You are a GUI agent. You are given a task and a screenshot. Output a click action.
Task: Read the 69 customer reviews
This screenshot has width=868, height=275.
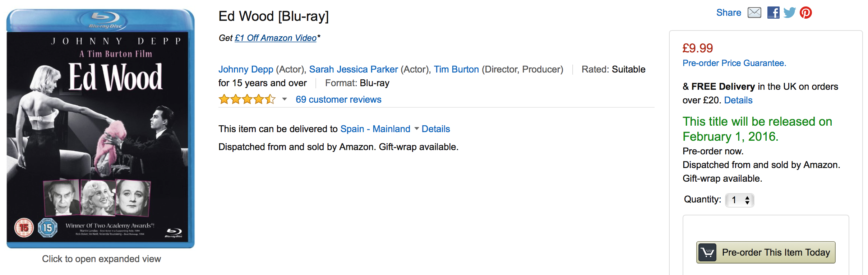[x=338, y=99]
